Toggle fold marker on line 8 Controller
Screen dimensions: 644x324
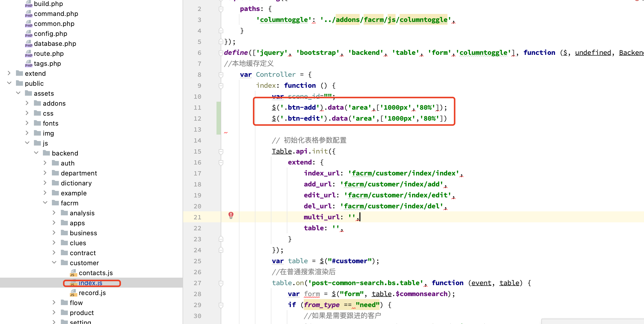[221, 75]
